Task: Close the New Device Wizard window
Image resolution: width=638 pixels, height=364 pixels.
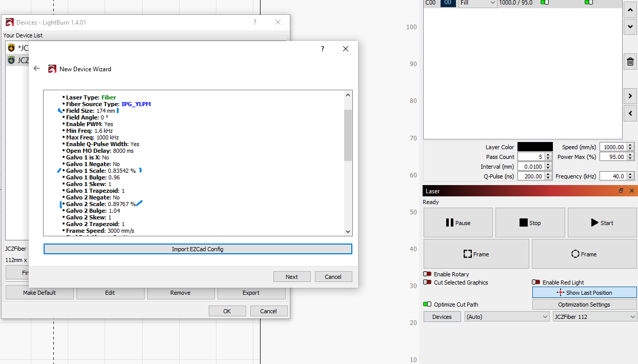Action: pos(346,49)
